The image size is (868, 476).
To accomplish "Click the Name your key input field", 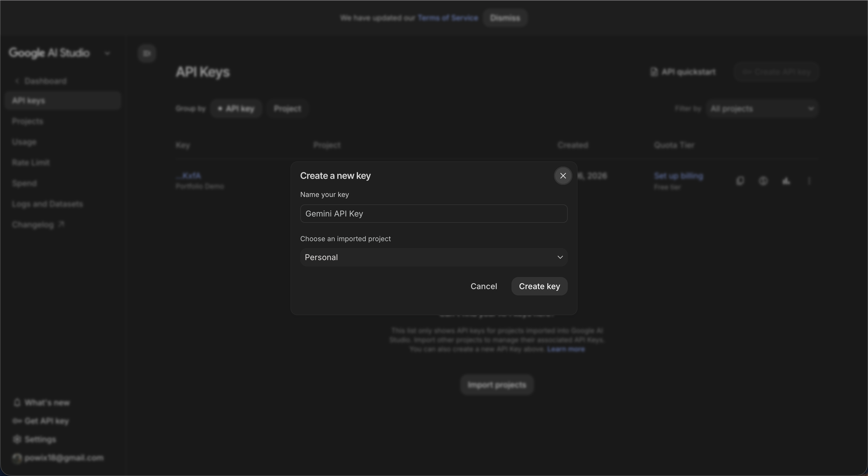I will pos(434,214).
